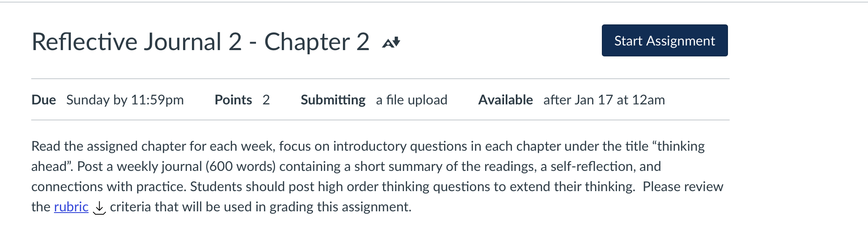Click the download arrow icon after rubric

pyautogui.click(x=99, y=208)
